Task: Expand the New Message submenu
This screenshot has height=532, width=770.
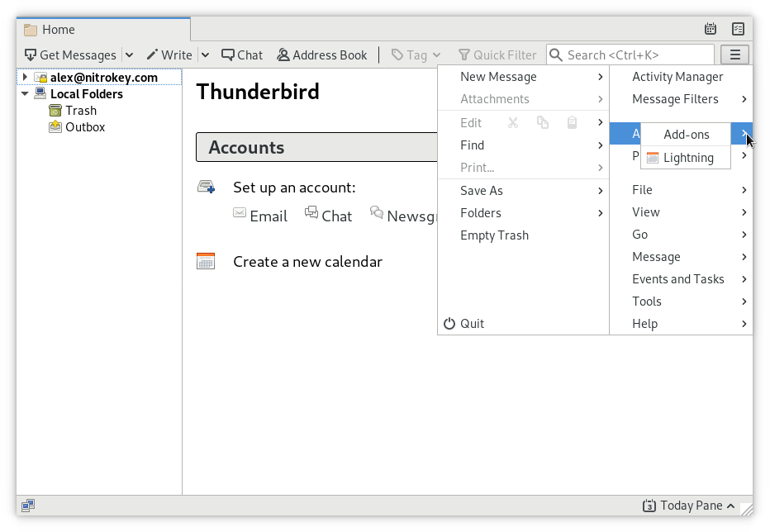Action: pyautogui.click(x=523, y=77)
